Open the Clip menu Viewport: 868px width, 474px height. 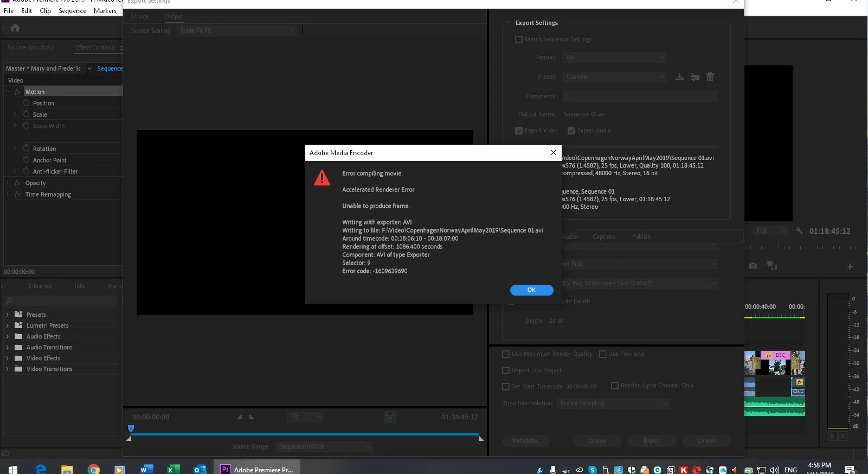coord(46,10)
